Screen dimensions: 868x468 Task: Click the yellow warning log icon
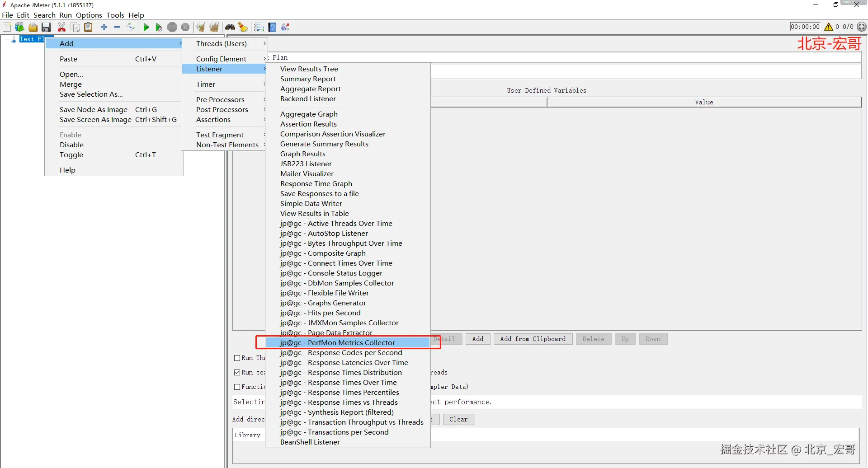(x=829, y=27)
